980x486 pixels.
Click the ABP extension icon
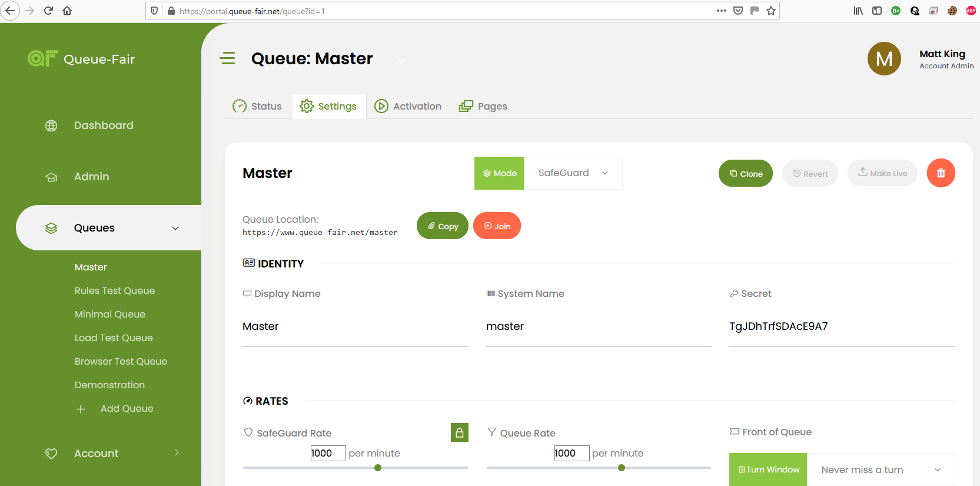[x=971, y=11]
